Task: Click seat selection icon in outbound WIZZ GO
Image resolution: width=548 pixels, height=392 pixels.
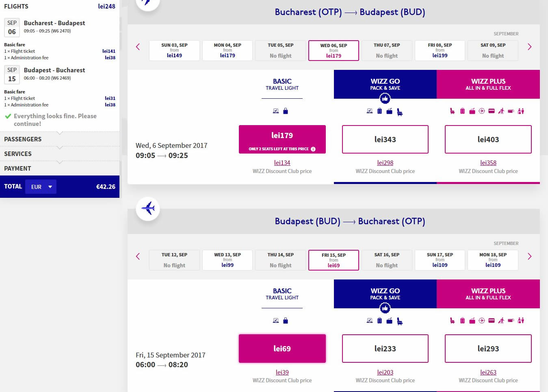Action: [x=400, y=112]
